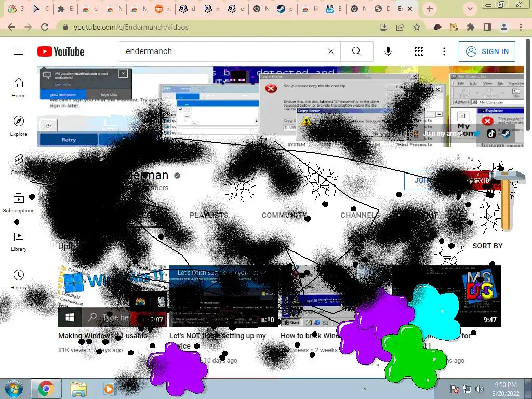Go to Home in sidebar

click(19, 87)
